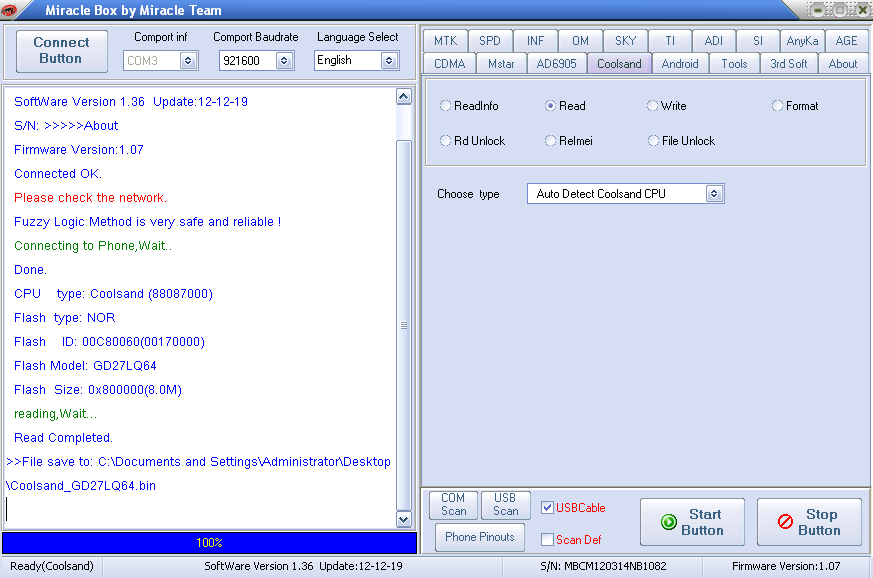Switch to the MTK tab

point(445,41)
